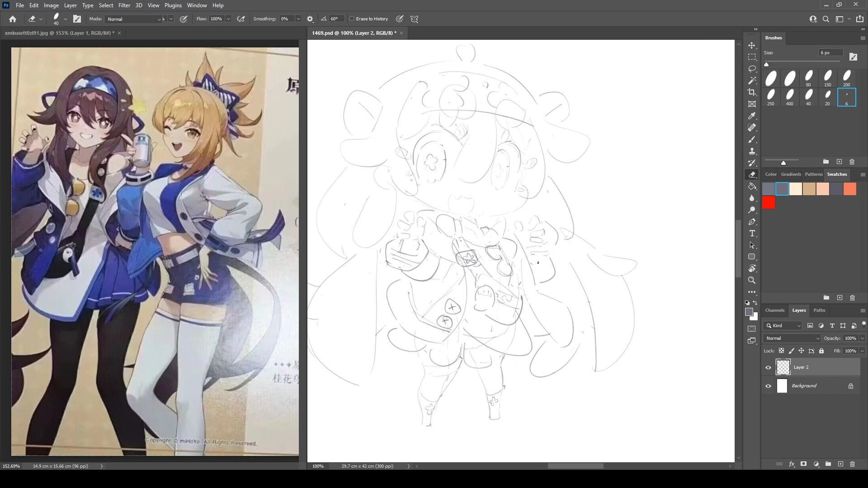Pick the orange-coral swatch
868x488 pixels.
(850, 189)
